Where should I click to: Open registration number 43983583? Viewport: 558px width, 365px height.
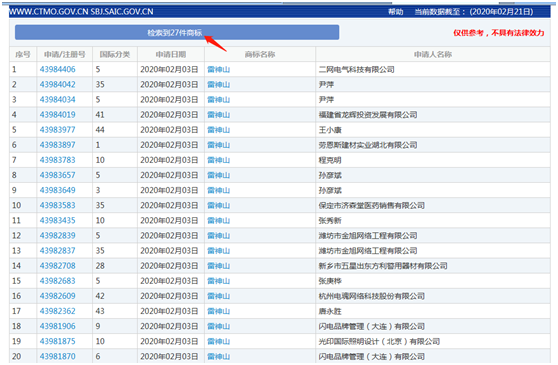click(x=58, y=206)
